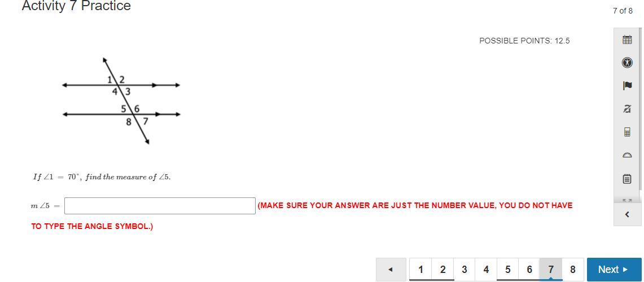644x282 pixels.
Task: Select the answer eliminator strikethrough tool
Action: [627, 109]
